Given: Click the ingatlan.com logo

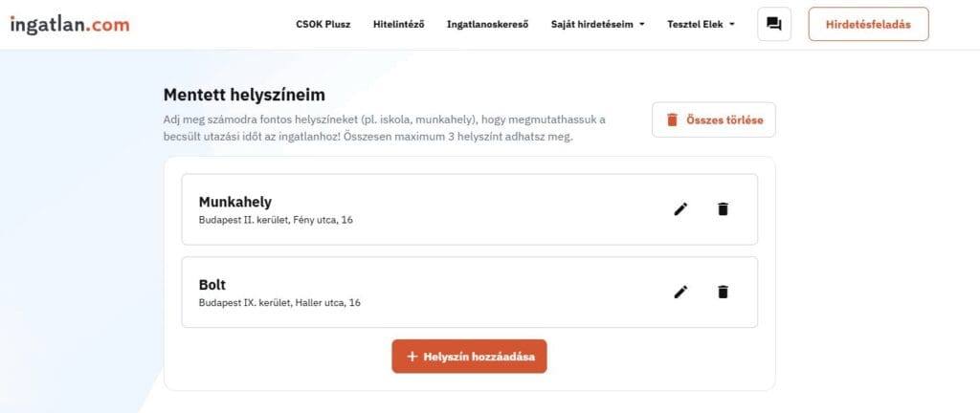Looking at the screenshot, I should click(70, 25).
